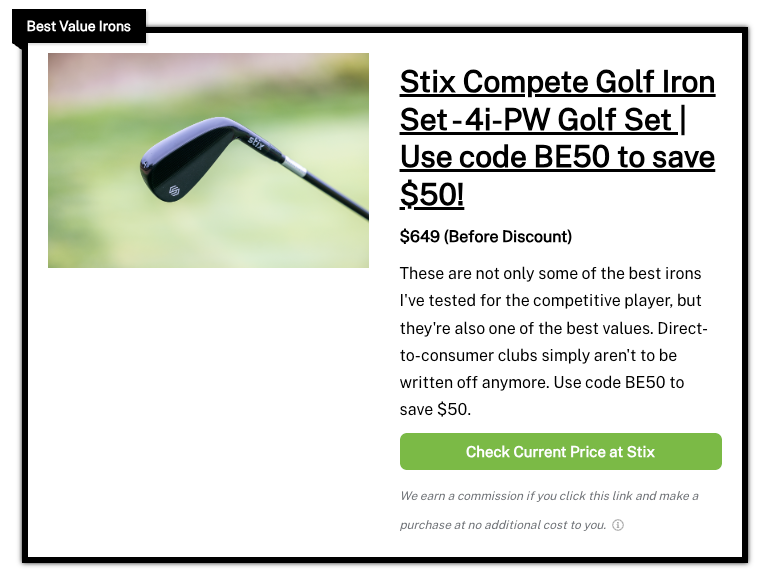Click the info icon beside commission disclosure
This screenshot has height=577, width=766.
(618, 525)
